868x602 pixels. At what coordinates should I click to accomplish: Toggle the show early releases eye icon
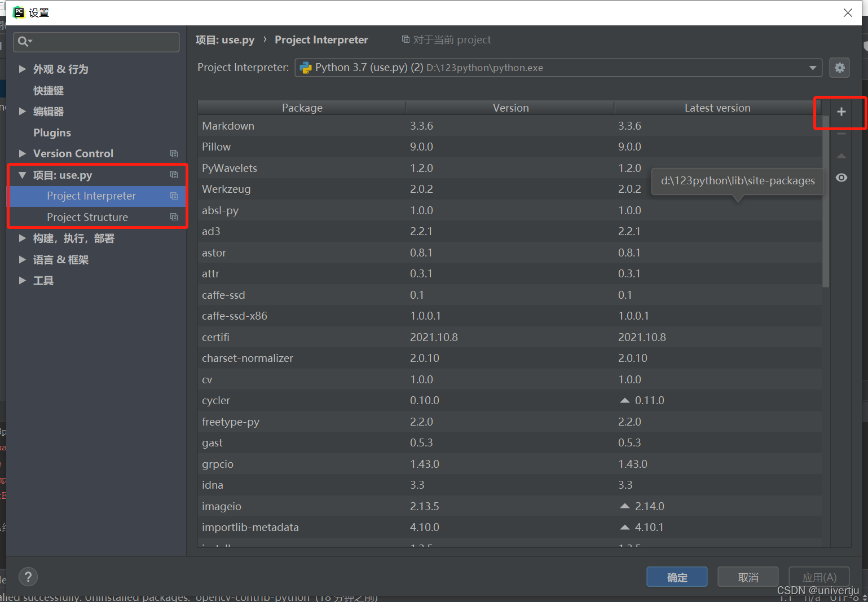[841, 178]
